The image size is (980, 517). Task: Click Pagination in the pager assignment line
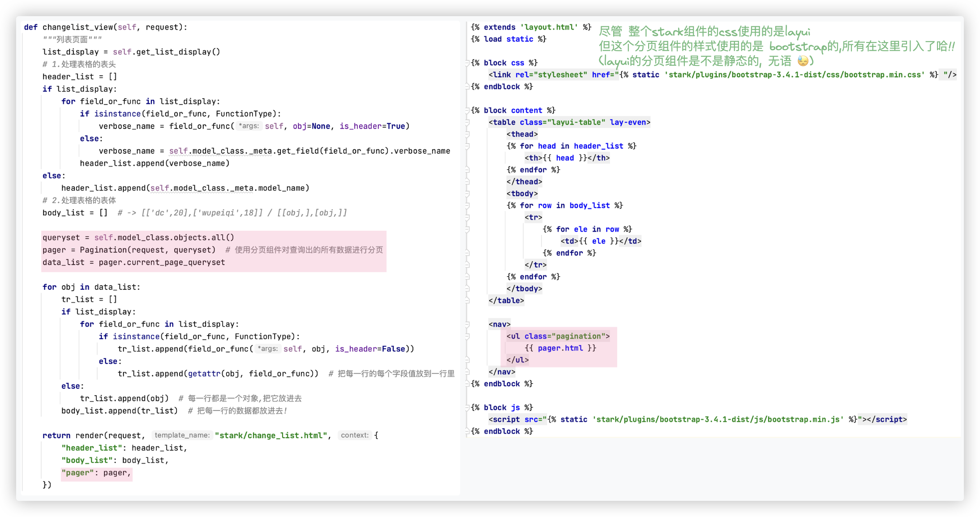(x=103, y=250)
